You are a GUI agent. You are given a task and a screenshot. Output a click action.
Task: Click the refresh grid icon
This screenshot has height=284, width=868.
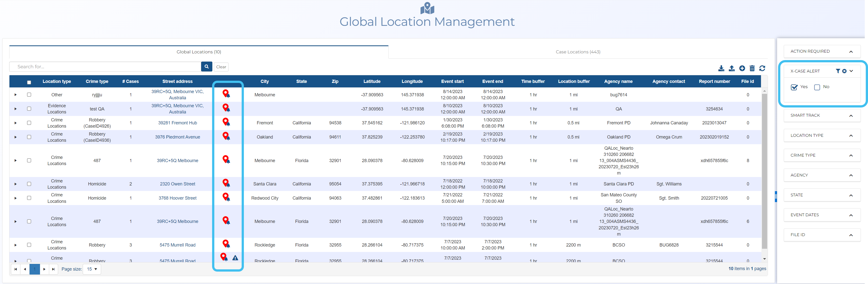click(762, 68)
